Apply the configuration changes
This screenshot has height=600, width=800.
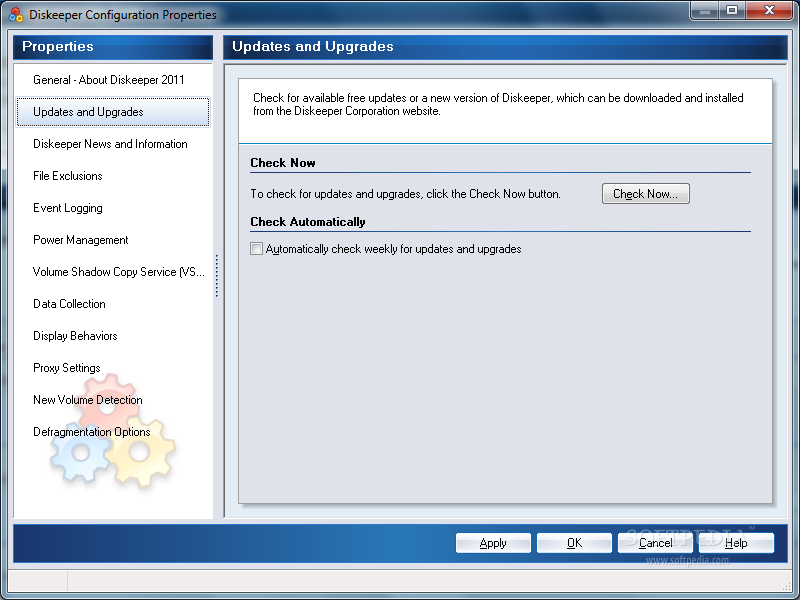point(493,543)
